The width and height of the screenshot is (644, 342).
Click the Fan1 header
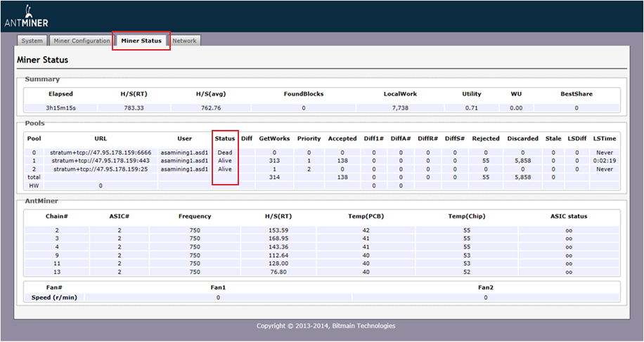coord(218,287)
